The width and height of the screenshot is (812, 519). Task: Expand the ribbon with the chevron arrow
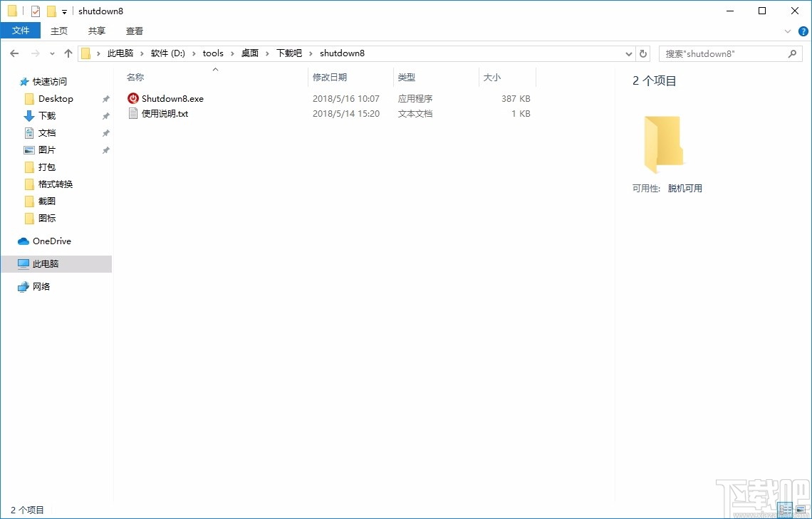(788, 31)
